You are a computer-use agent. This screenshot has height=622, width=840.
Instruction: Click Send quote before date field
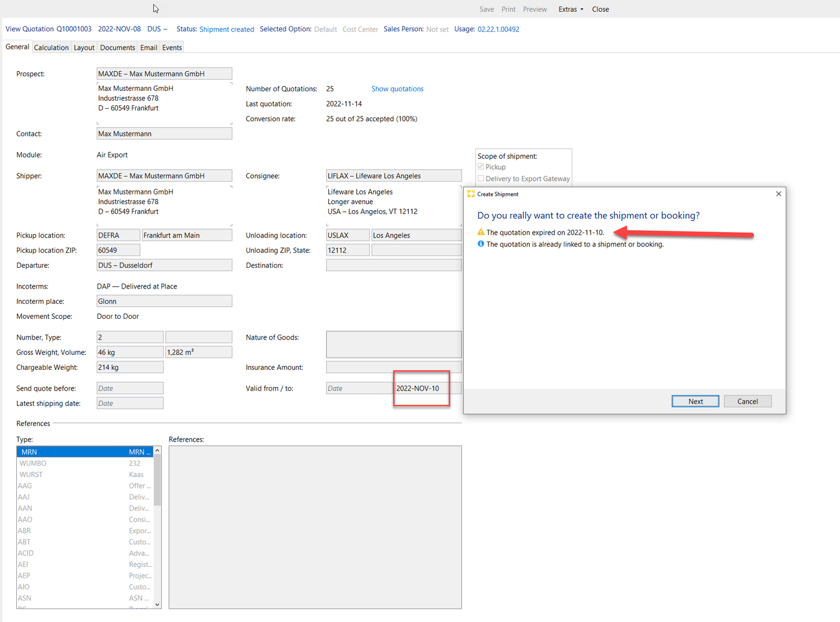[x=130, y=388]
